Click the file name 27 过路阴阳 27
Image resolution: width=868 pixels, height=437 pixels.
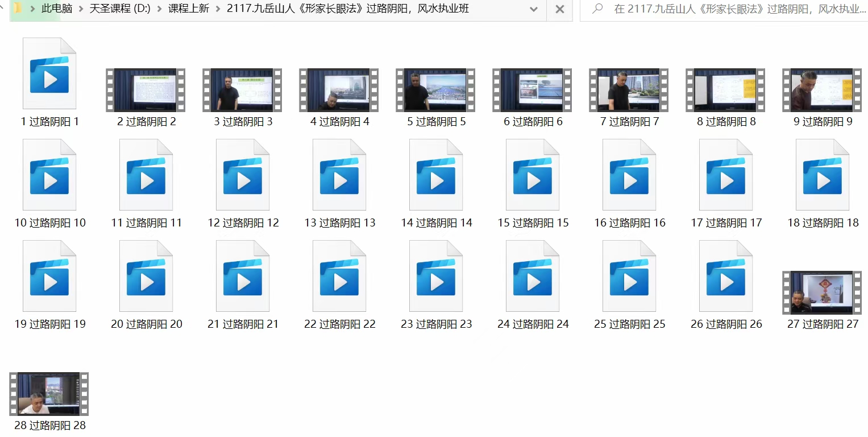(823, 324)
